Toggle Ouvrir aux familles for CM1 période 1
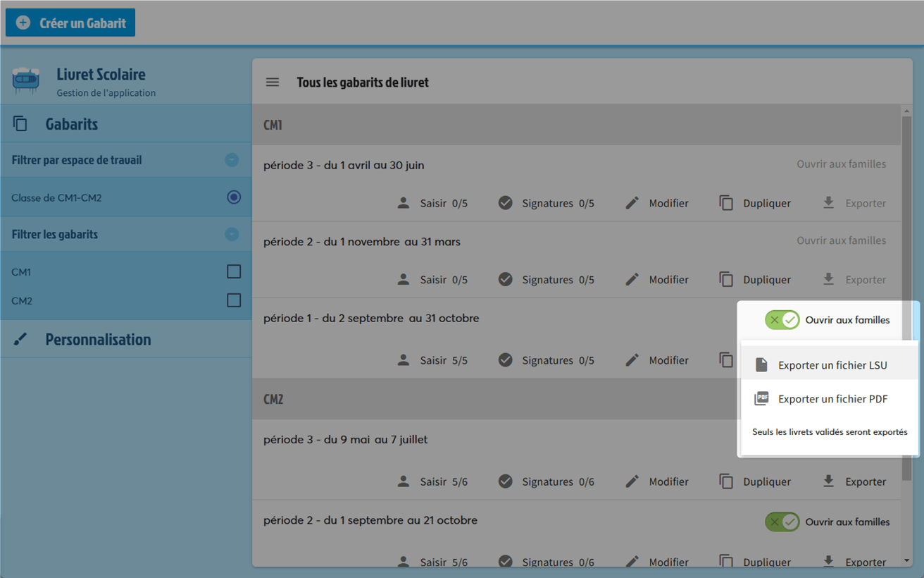Screen dimensions: 924x578 (782, 320)
